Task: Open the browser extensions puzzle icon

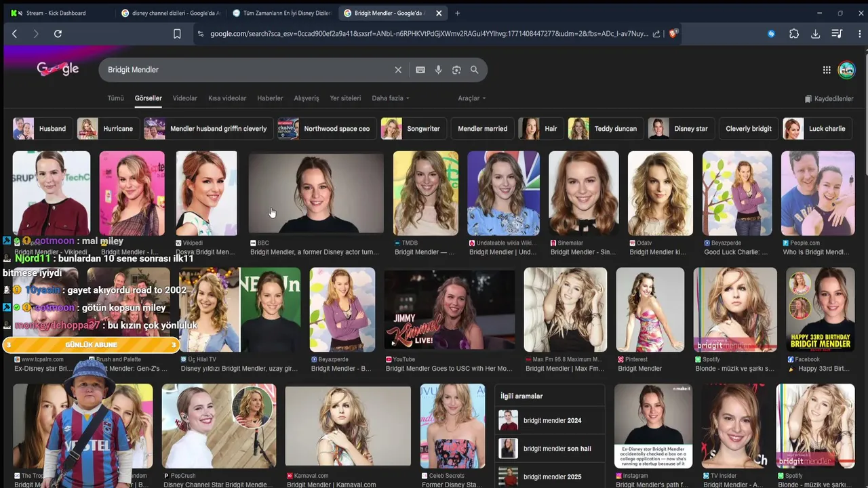Action: (794, 34)
